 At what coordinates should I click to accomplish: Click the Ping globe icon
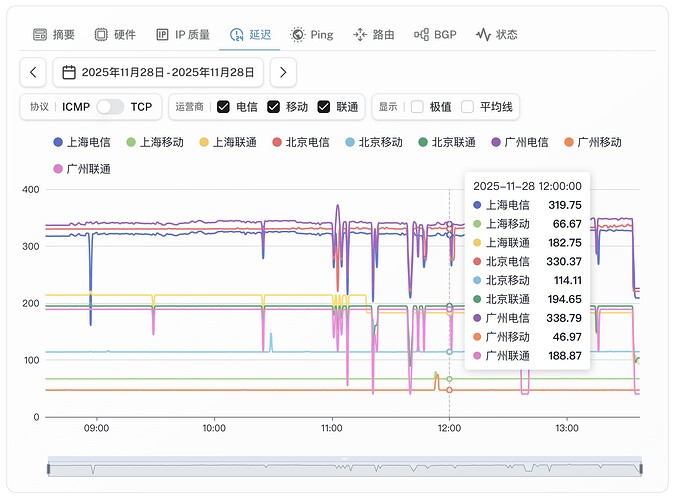[297, 34]
